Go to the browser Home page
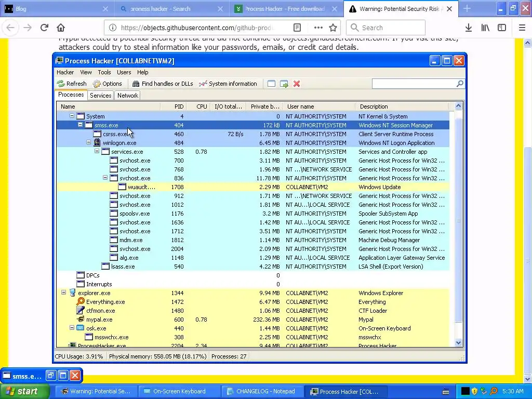Screen dimensions: 532x399 61,28
